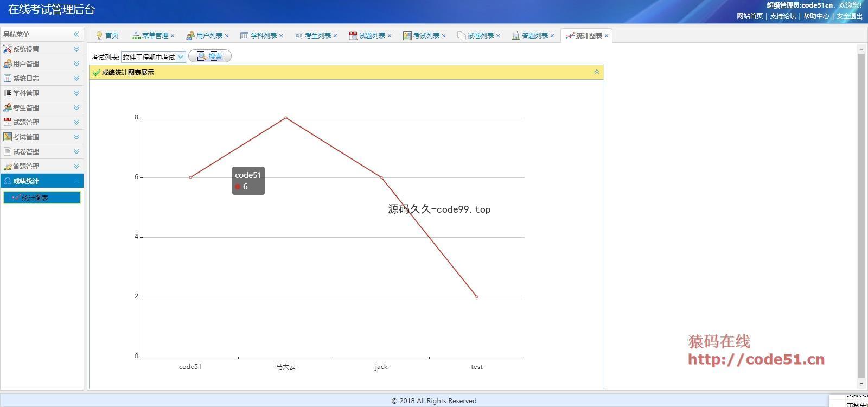Select 统计图表 item in sidebar tree

pos(35,198)
